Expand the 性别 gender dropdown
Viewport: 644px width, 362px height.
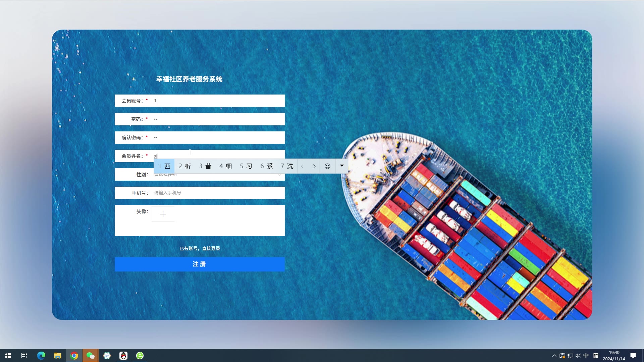pos(279,176)
